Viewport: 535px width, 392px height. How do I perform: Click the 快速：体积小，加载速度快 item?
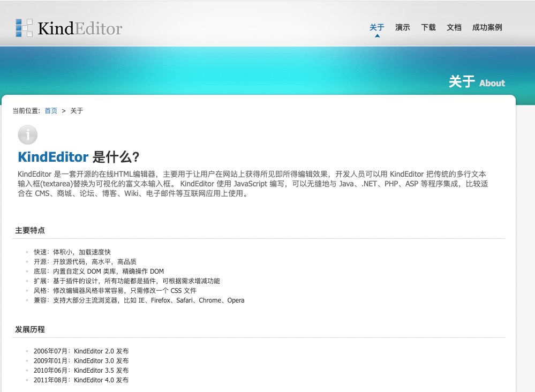pyautogui.click(x=72, y=252)
